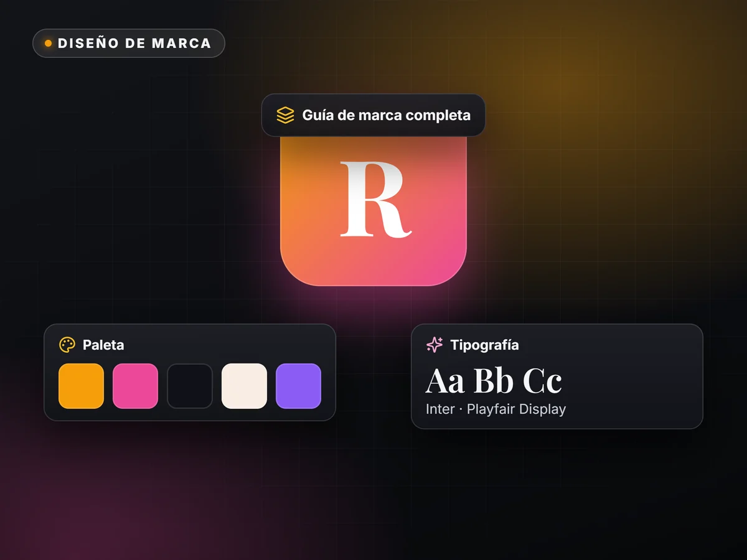Click the Guía de marca completa label
The width and height of the screenshot is (747, 560).
pos(373,115)
